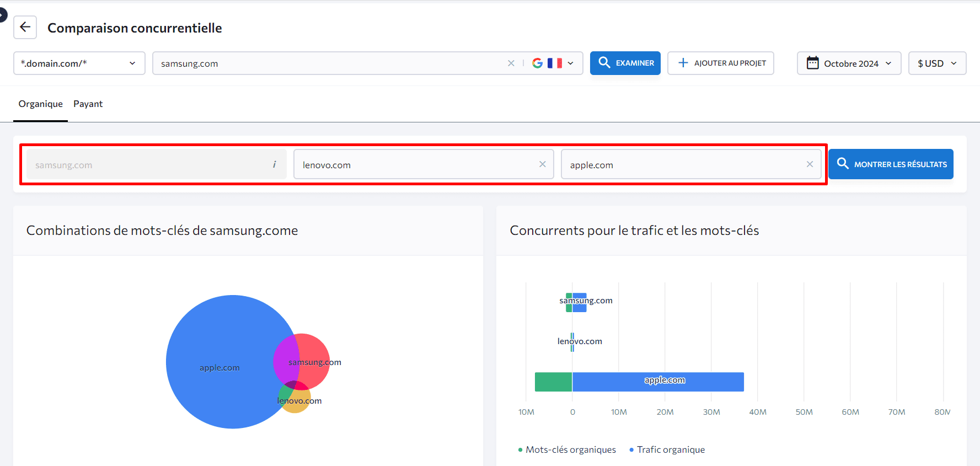Click the Concurrents pour le trafic title

coord(634,230)
